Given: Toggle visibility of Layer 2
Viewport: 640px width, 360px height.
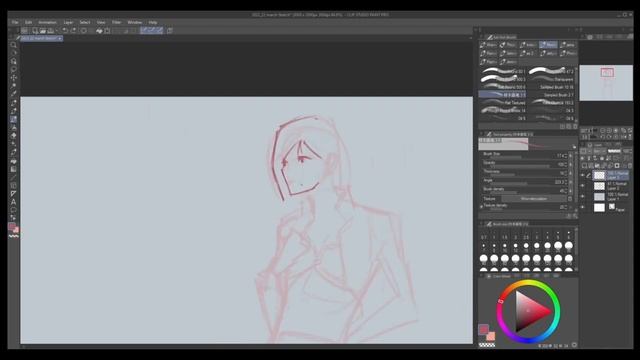Looking at the screenshot, I should pyautogui.click(x=582, y=186).
